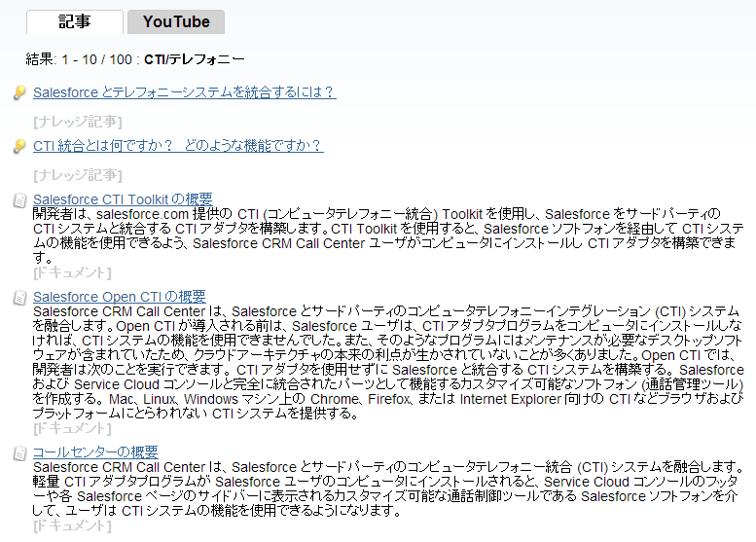Click document icon beside Salesforce CTI Toolkit の概要
756x542 pixels.
[x=19, y=200]
